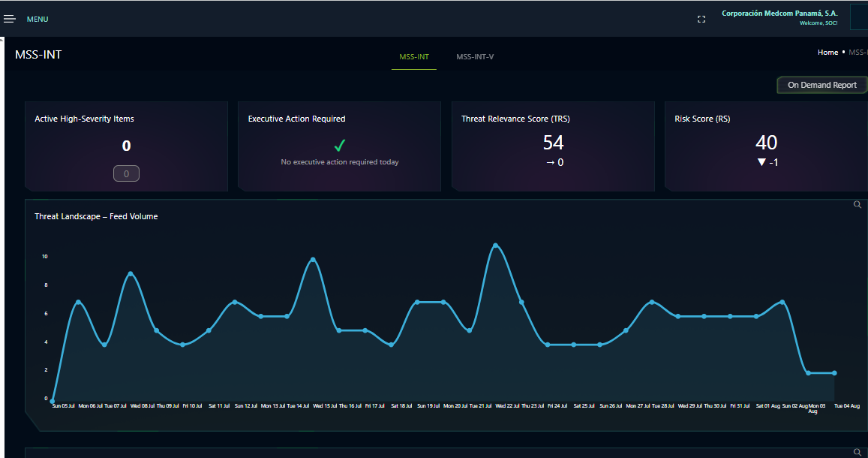Go to Home breadcrumb link
The height and width of the screenshot is (458, 868).
pyautogui.click(x=827, y=52)
